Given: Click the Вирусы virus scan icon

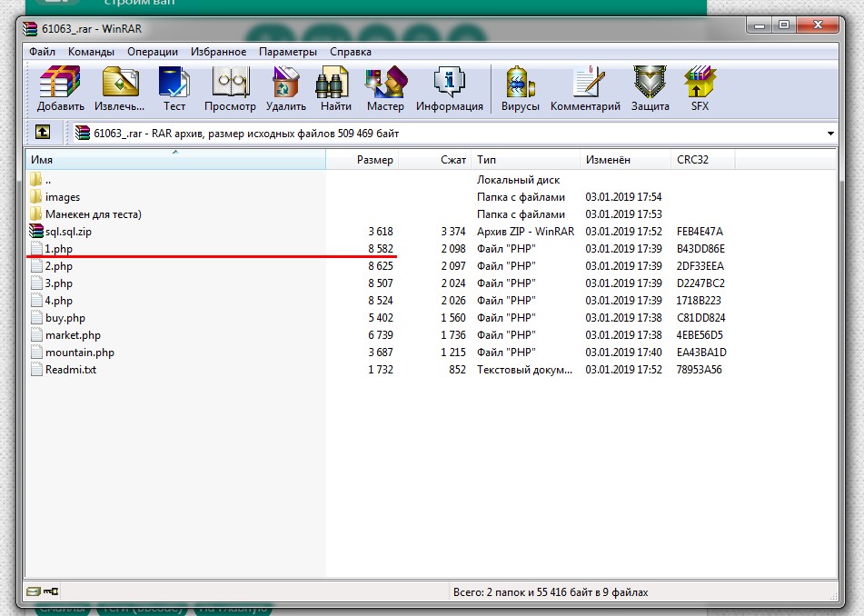Looking at the screenshot, I should point(521,89).
